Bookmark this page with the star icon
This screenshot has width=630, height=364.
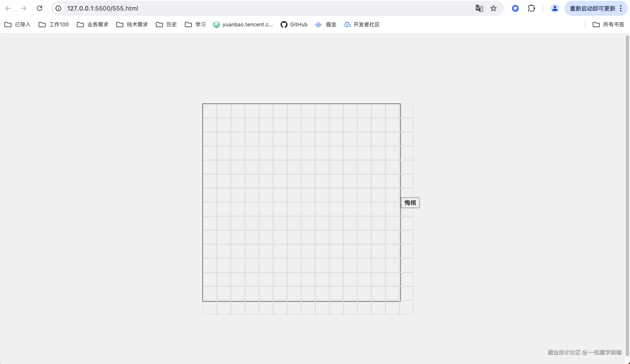[493, 9]
